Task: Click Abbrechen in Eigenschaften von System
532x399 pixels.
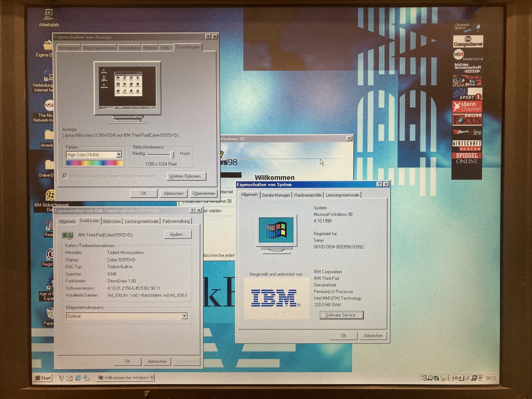Action: click(373, 335)
